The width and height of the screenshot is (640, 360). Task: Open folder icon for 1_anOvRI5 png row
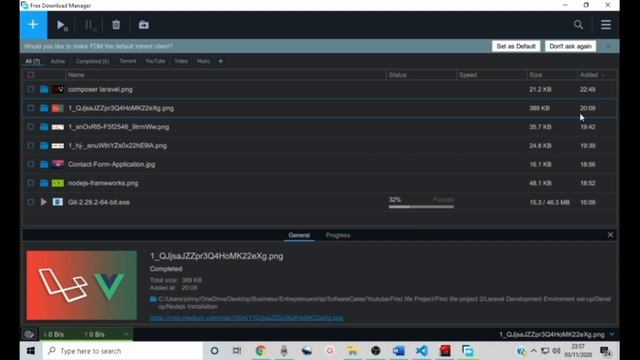pyautogui.click(x=44, y=127)
